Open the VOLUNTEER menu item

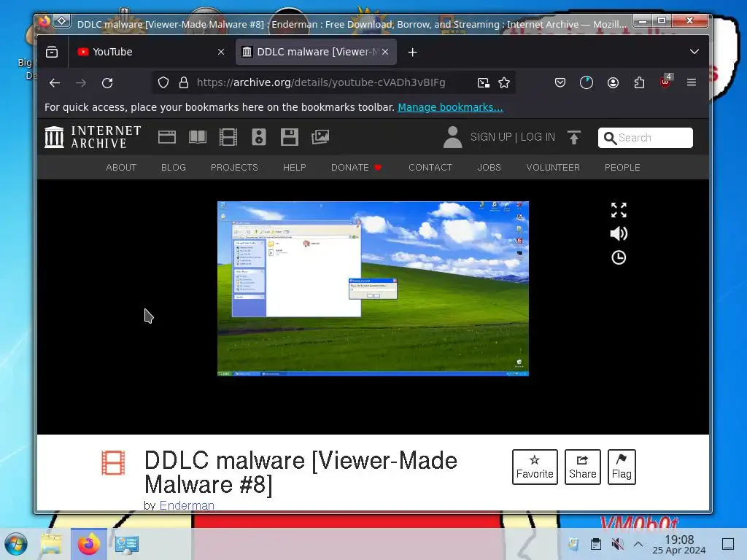[553, 168]
